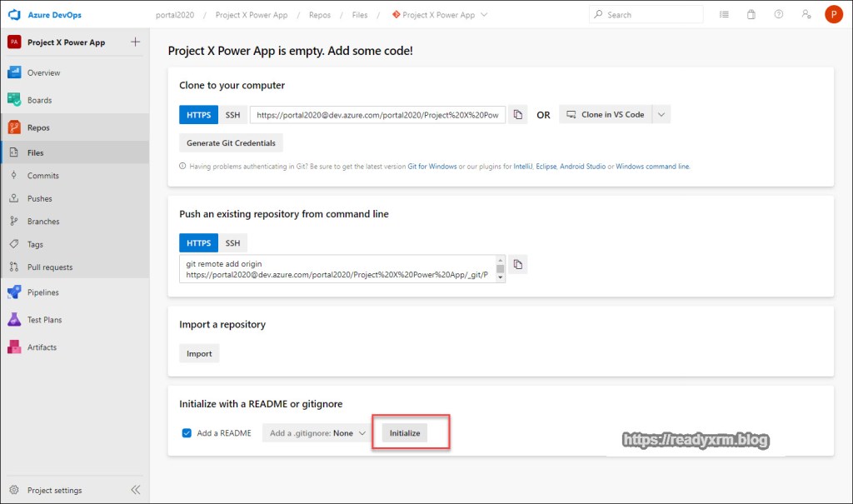Screen dimensions: 853x504
Task: Open the User settings icon
Action: pos(806,15)
